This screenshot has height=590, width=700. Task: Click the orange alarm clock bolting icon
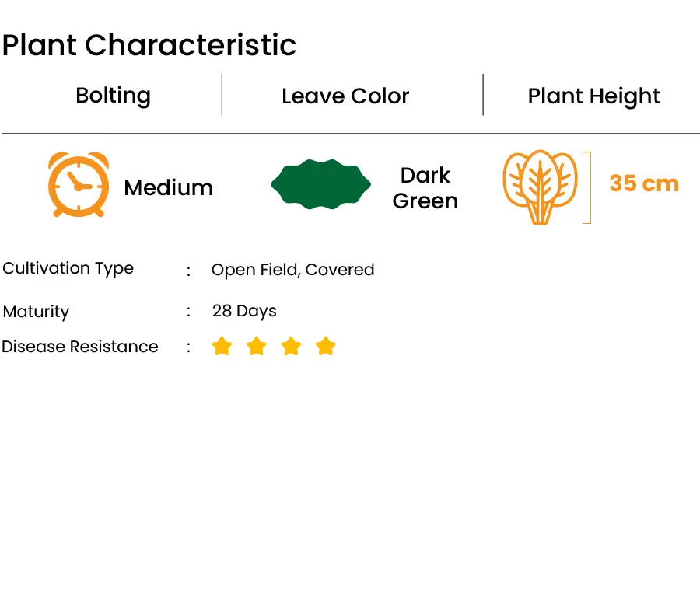pos(79,184)
